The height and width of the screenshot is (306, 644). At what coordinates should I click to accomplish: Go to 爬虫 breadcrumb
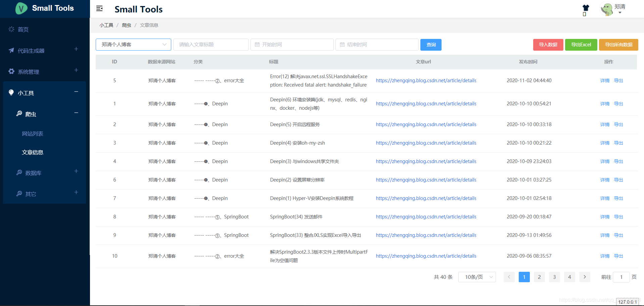(x=126, y=25)
